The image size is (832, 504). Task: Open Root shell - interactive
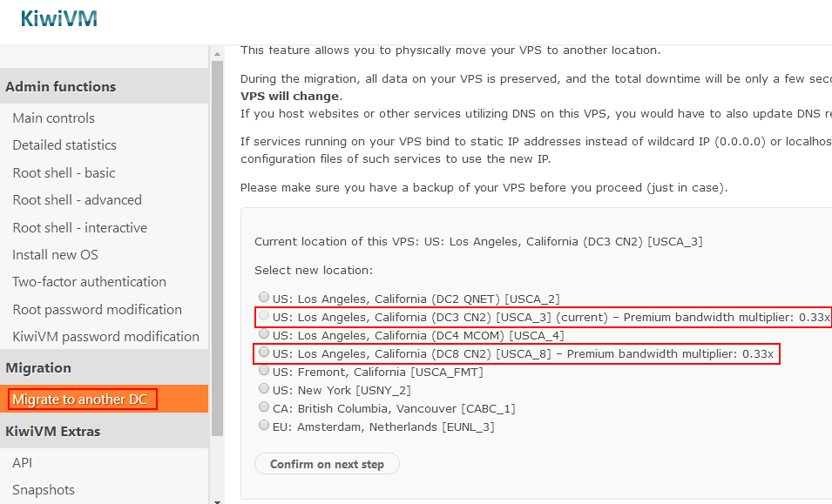(x=79, y=227)
